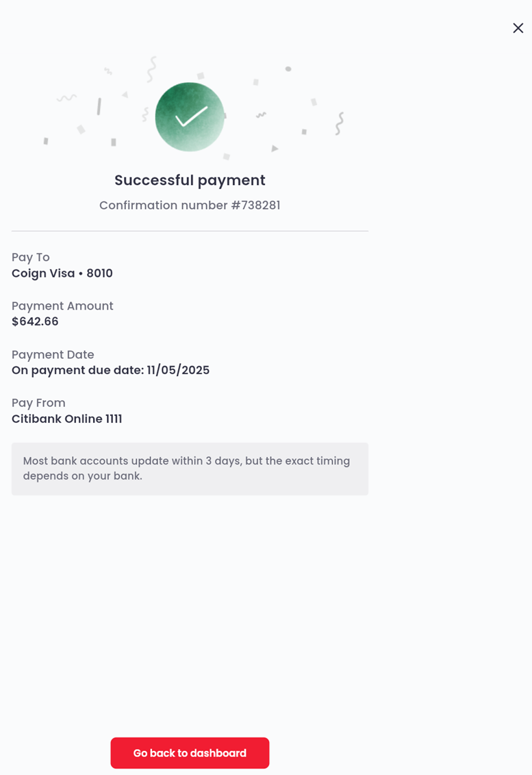Close the payment confirmation with the X icon
This screenshot has height=775, width=532.
[518, 28]
